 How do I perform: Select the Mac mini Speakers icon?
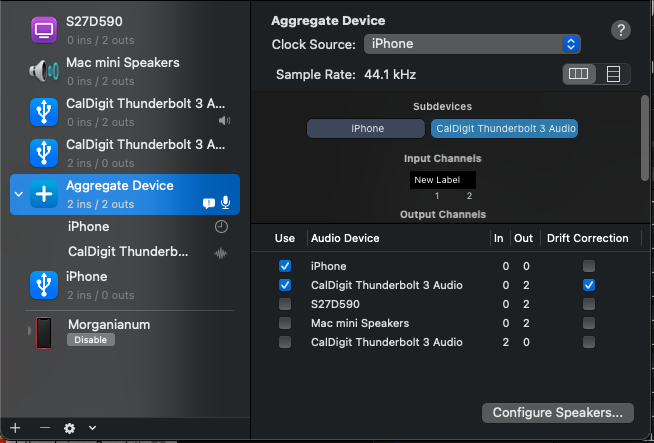point(44,71)
